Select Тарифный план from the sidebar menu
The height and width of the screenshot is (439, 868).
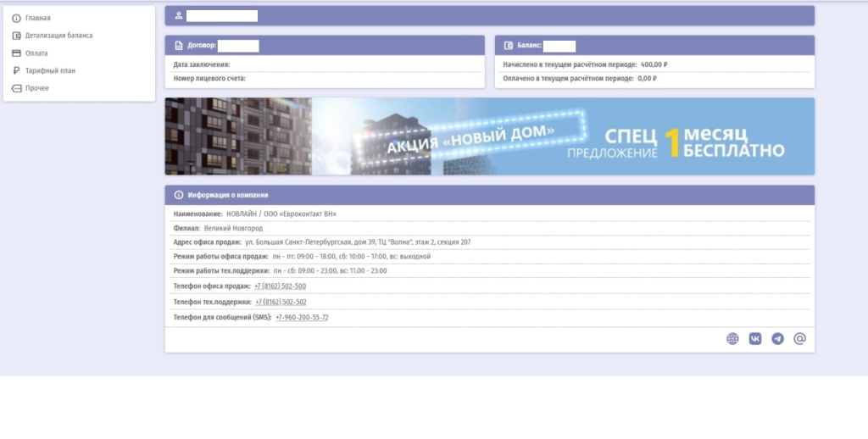click(x=50, y=70)
